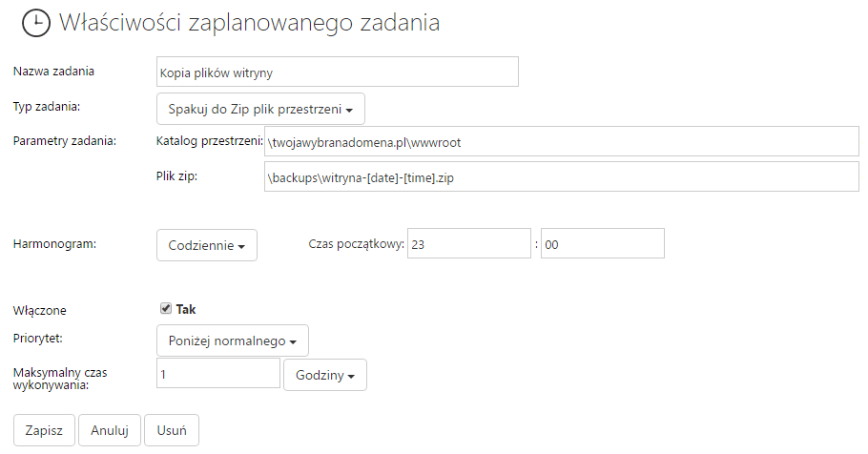Click the Tak label next to checkbox
The width and height of the screenshot is (868, 454).
tap(186, 309)
